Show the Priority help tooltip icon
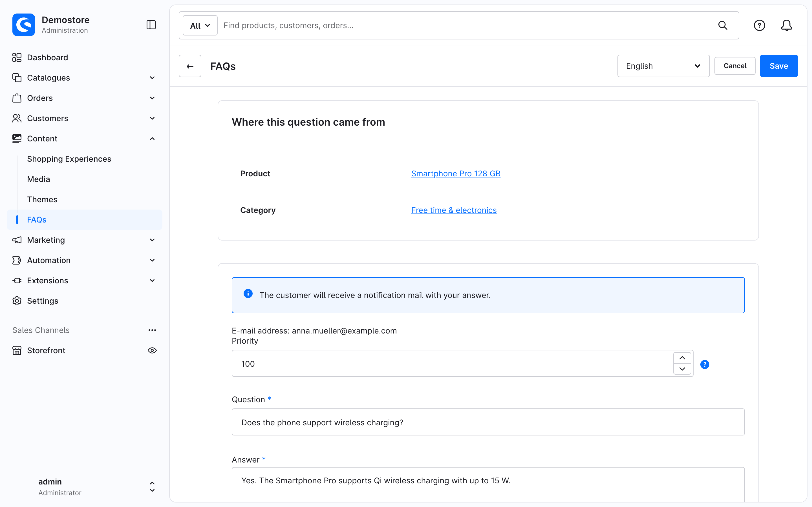The height and width of the screenshot is (507, 812). pyautogui.click(x=705, y=364)
